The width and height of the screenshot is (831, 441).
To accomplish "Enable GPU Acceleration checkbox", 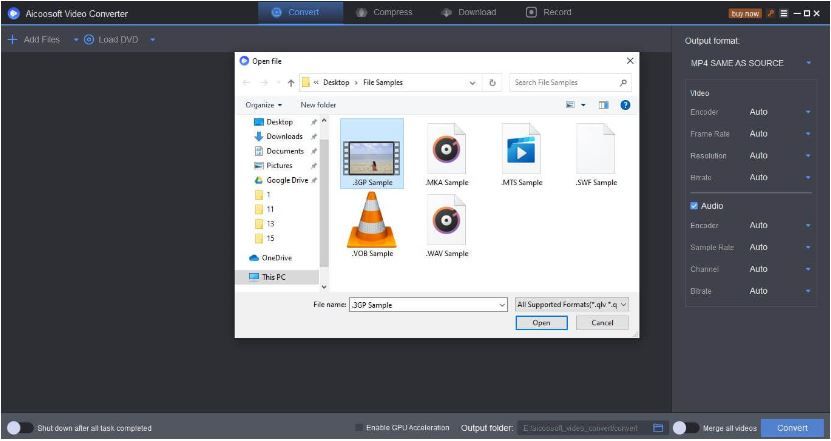I will (360, 428).
